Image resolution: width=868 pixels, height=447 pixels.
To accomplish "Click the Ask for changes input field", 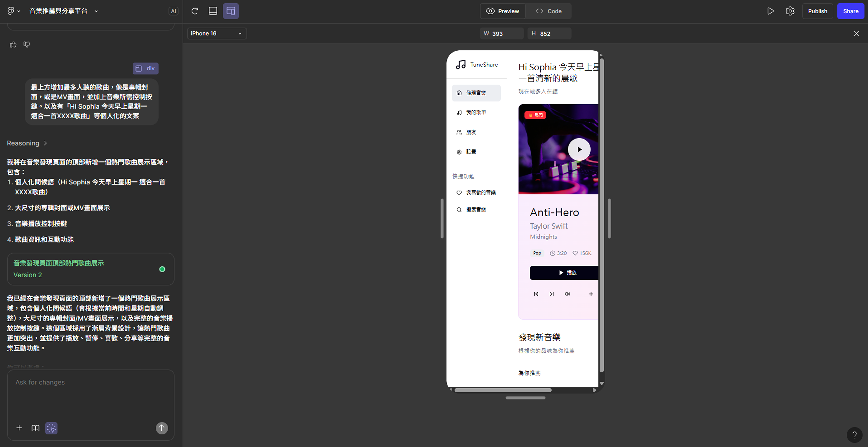I will point(90,394).
